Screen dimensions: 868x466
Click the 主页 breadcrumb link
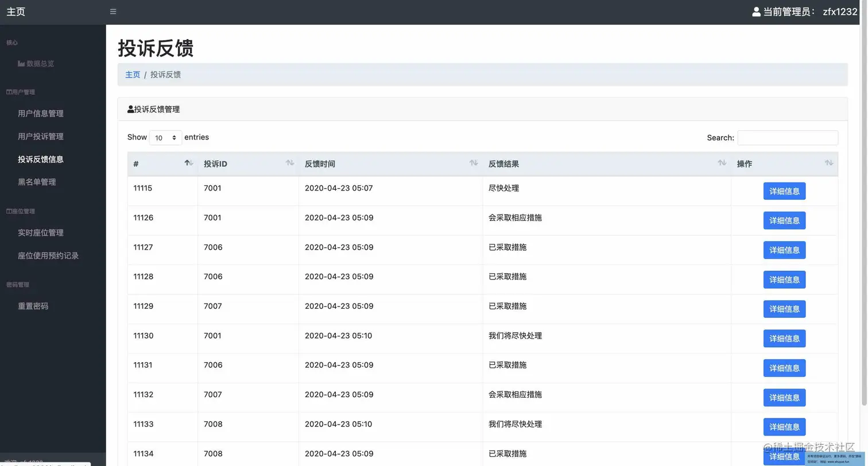click(133, 75)
